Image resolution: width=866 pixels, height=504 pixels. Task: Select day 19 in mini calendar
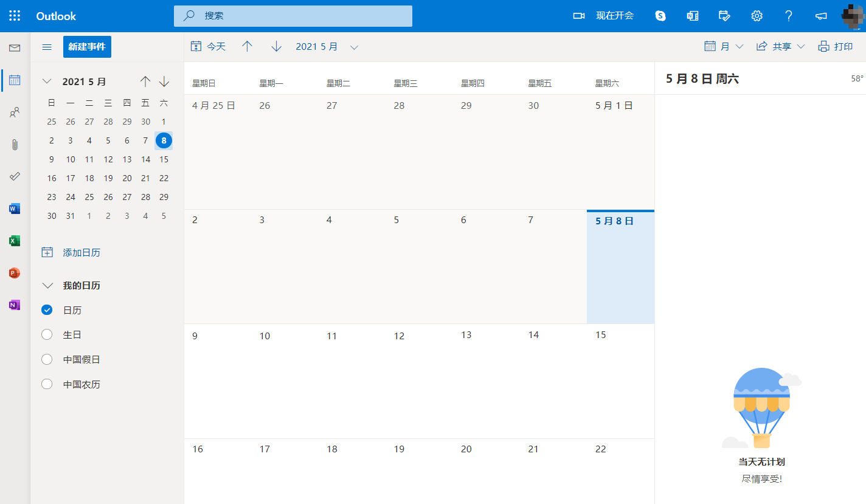tap(108, 178)
